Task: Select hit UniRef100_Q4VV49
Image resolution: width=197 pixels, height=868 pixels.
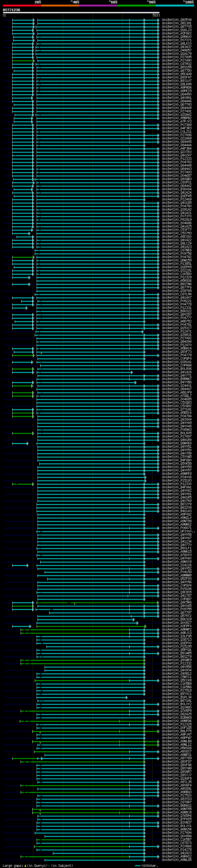Action: [177, 423]
